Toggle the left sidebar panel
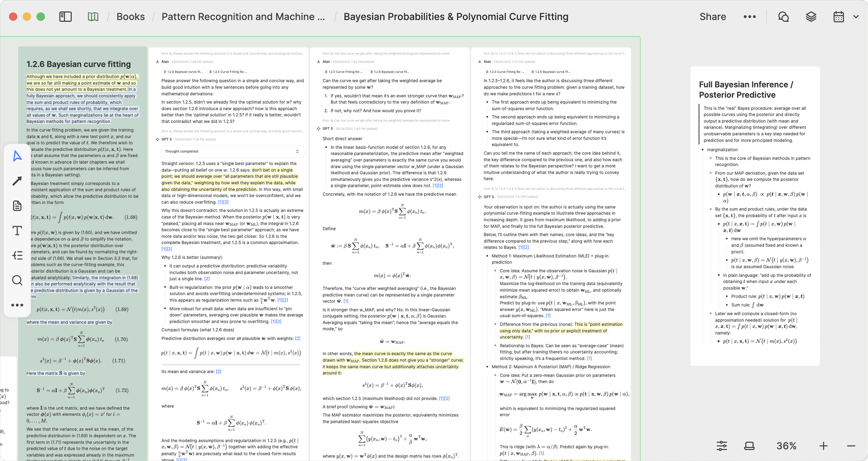 point(65,17)
